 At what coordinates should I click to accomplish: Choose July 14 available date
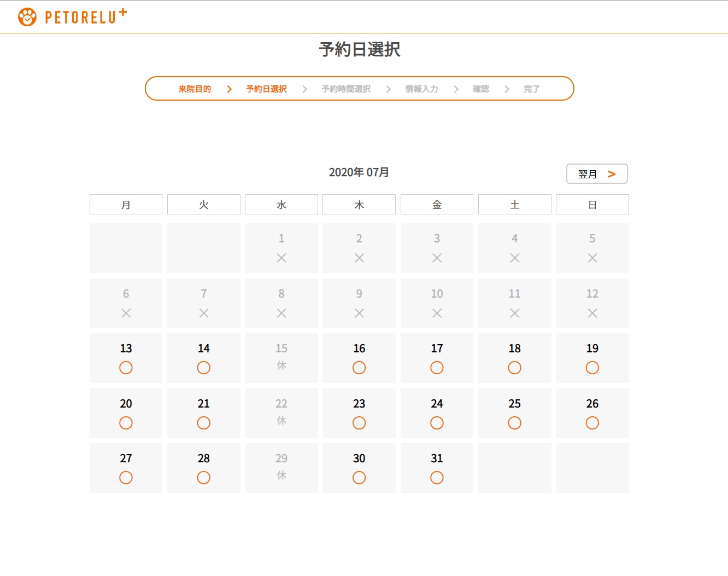click(204, 358)
